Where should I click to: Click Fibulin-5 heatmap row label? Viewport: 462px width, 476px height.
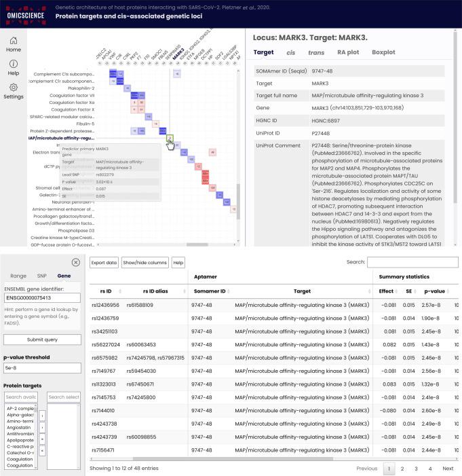tap(85, 124)
